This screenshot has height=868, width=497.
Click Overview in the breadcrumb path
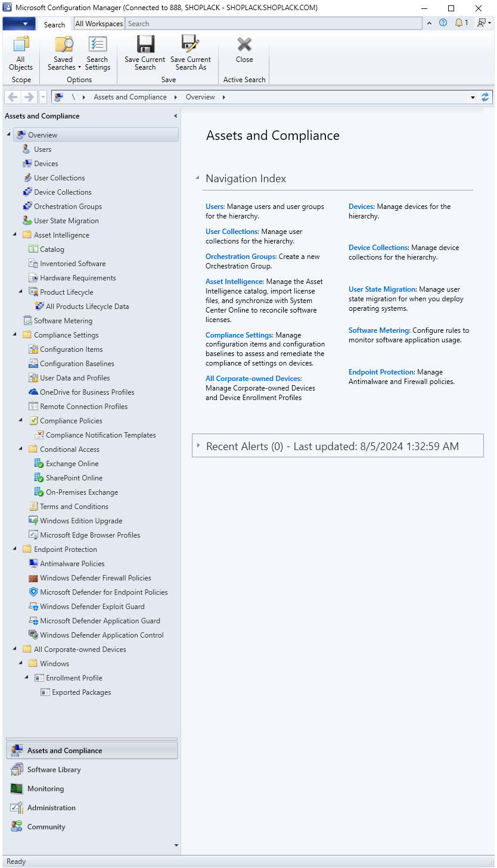(200, 97)
